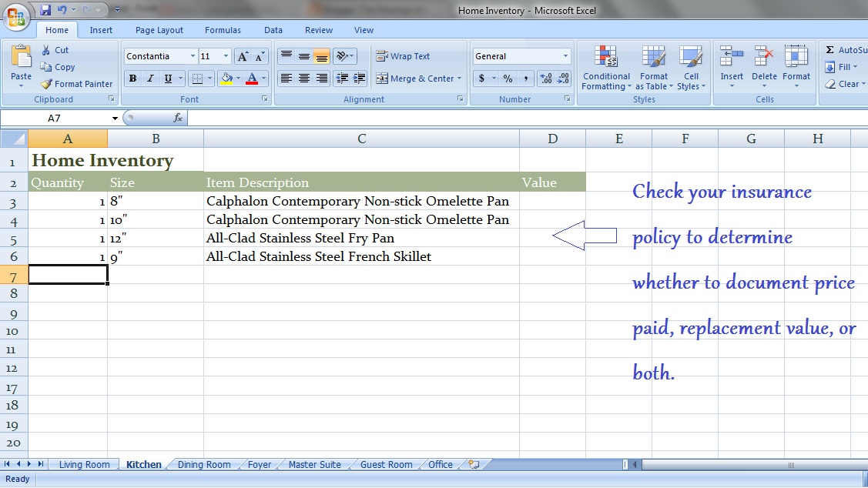Click the Insert cells button
Image resolution: width=868 pixels, height=488 pixels.
731,67
